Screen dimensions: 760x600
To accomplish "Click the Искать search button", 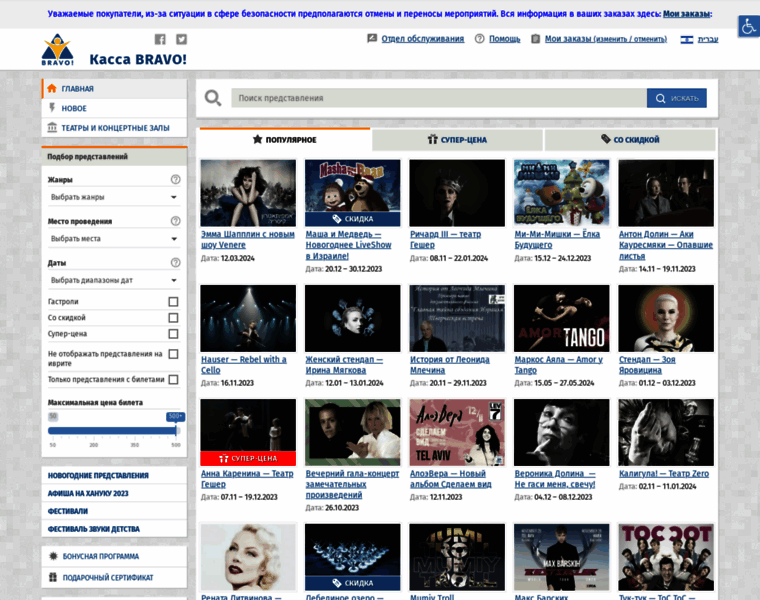I will click(x=677, y=98).
